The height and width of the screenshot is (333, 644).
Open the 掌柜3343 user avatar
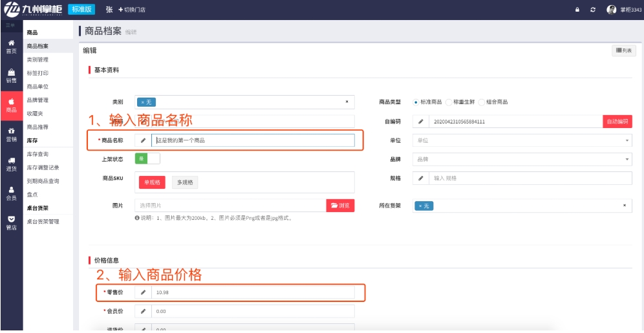[612, 10]
